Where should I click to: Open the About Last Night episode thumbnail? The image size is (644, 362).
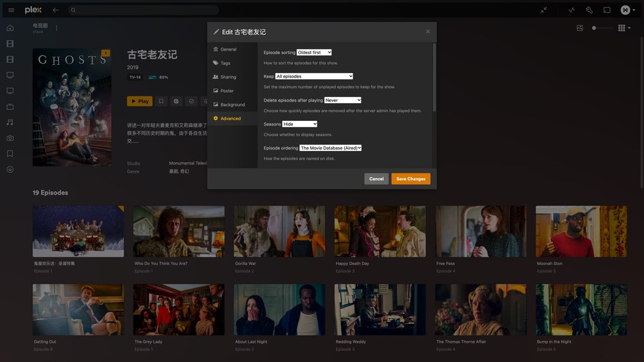click(279, 309)
